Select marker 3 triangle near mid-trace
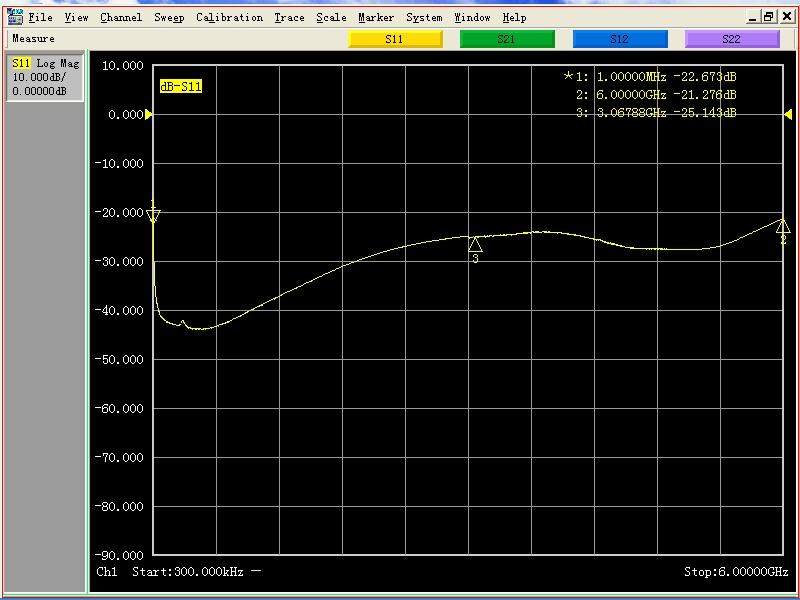This screenshot has height=600, width=800. pyautogui.click(x=475, y=245)
